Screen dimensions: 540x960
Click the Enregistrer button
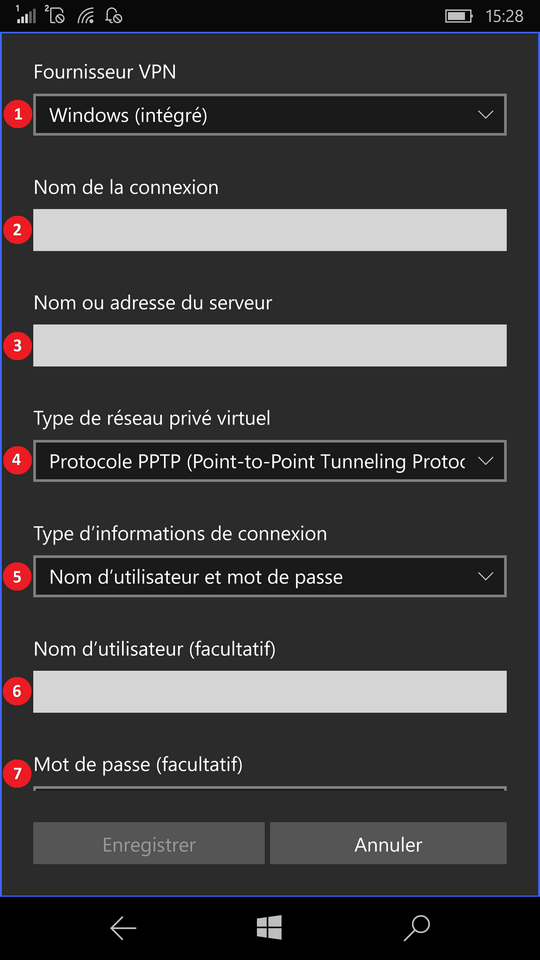[x=149, y=843]
